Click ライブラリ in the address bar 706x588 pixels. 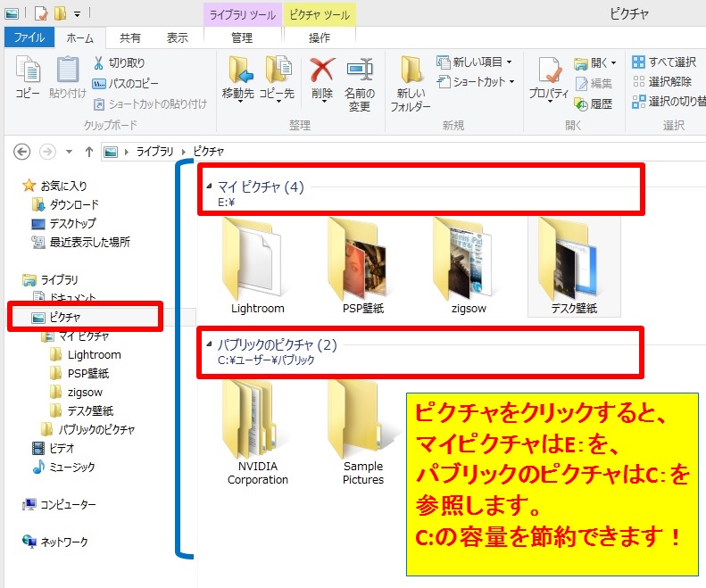(154, 152)
